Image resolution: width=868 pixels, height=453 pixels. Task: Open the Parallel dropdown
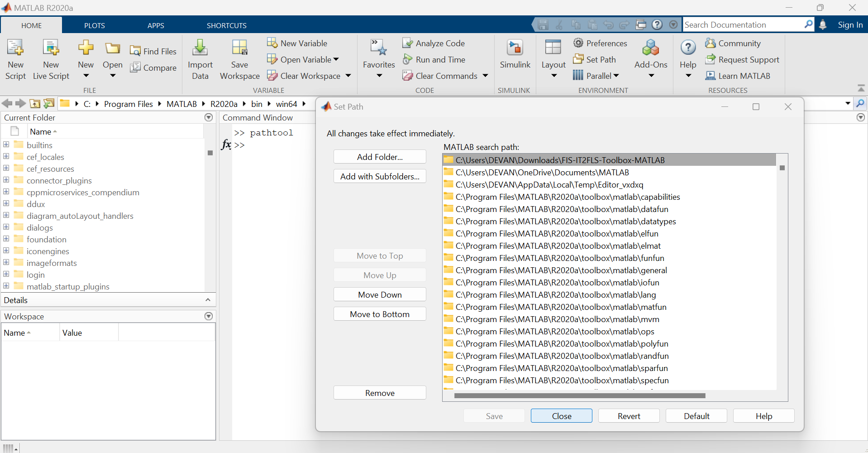596,76
